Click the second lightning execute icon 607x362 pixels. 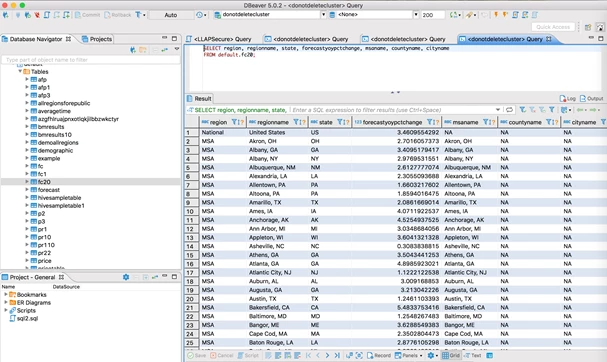505,15
